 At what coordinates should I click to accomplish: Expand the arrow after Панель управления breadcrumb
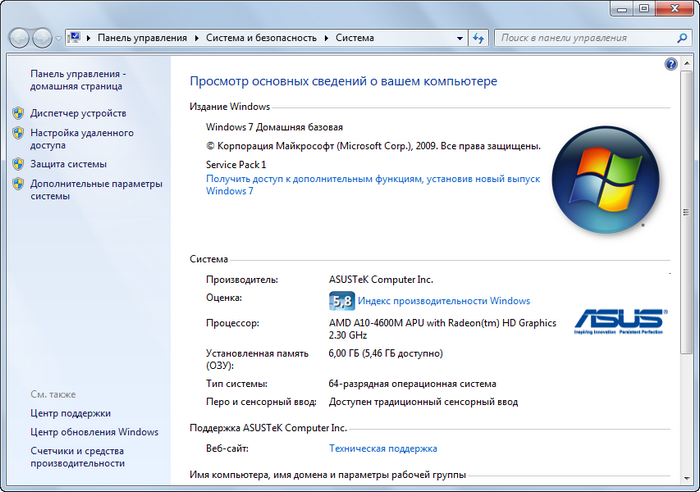[196, 38]
